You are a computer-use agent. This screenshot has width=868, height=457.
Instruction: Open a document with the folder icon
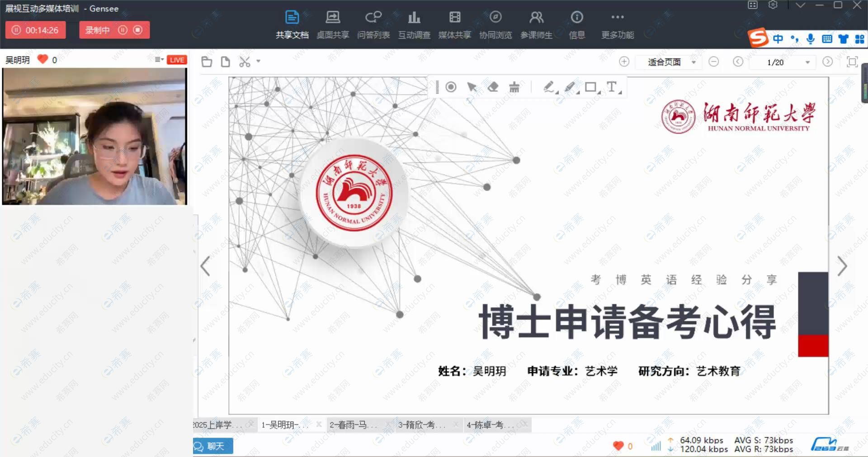pyautogui.click(x=207, y=62)
